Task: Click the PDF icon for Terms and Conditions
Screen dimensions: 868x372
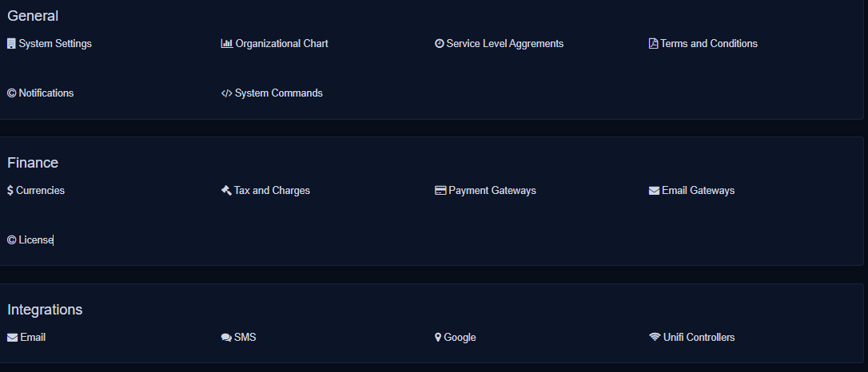Action: [x=653, y=44]
